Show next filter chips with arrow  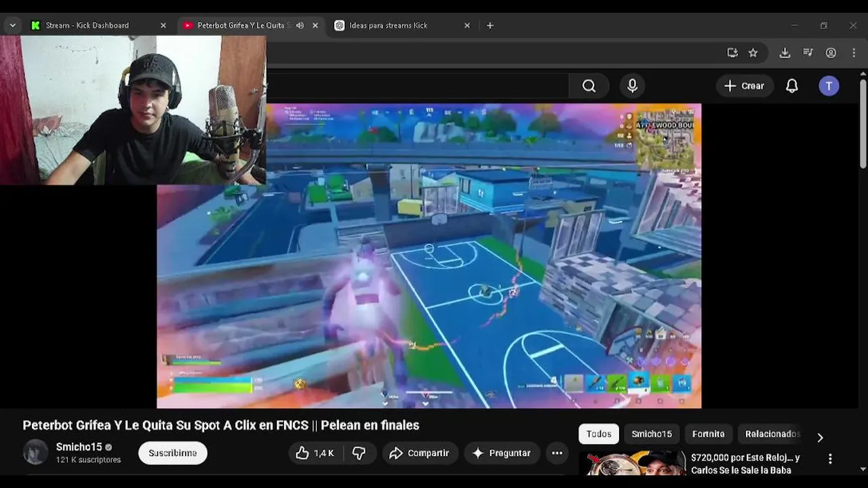(x=820, y=437)
